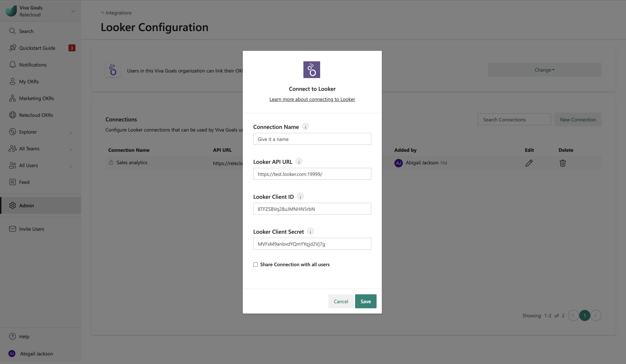Delete the Sales analytics connection trash icon
The image size is (626, 364).
pyautogui.click(x=563, y=163)
